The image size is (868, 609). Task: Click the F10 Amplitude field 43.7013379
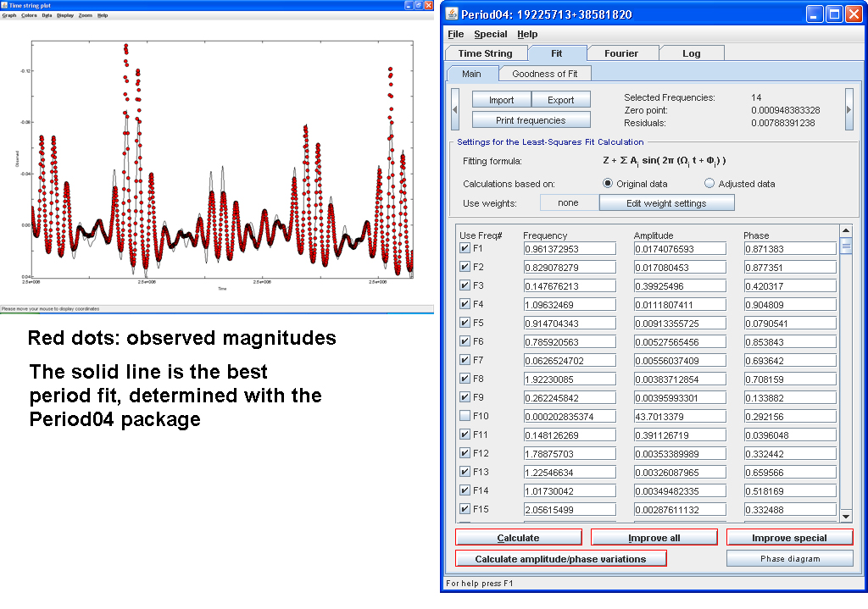[x=680, y=417]
